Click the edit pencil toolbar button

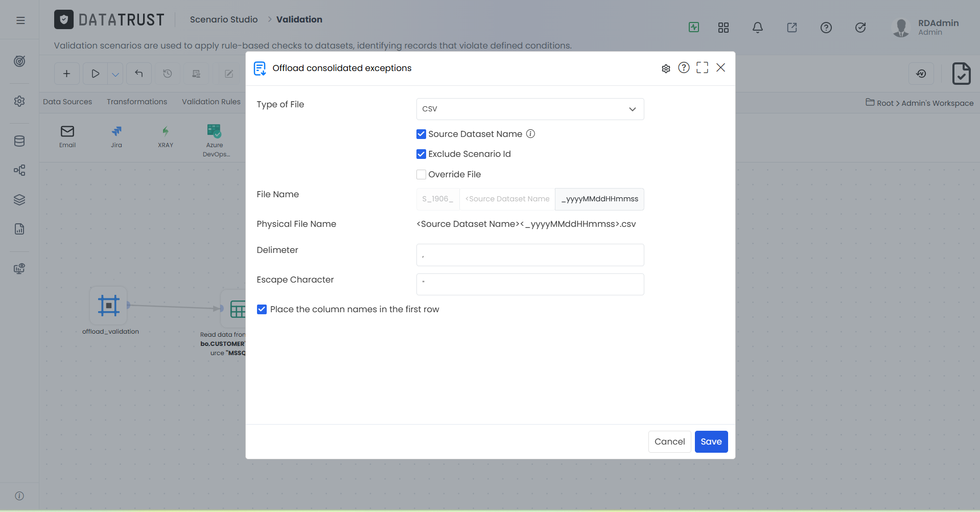229,74
